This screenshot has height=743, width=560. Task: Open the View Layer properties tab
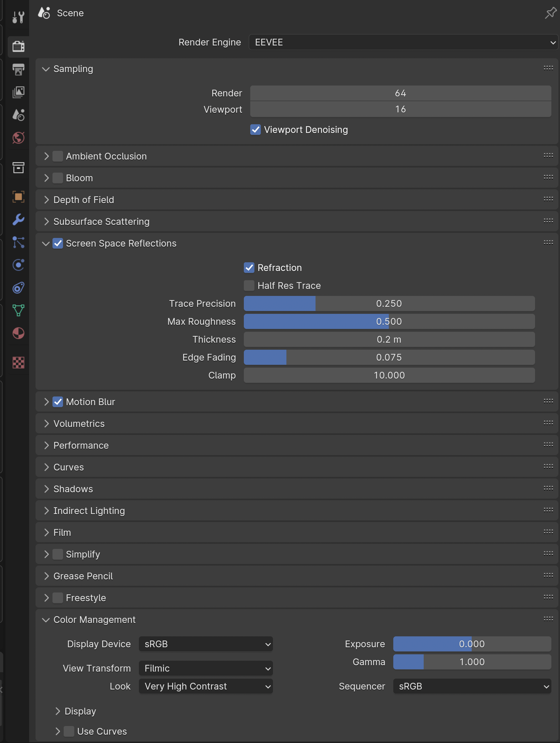(18, 92)
